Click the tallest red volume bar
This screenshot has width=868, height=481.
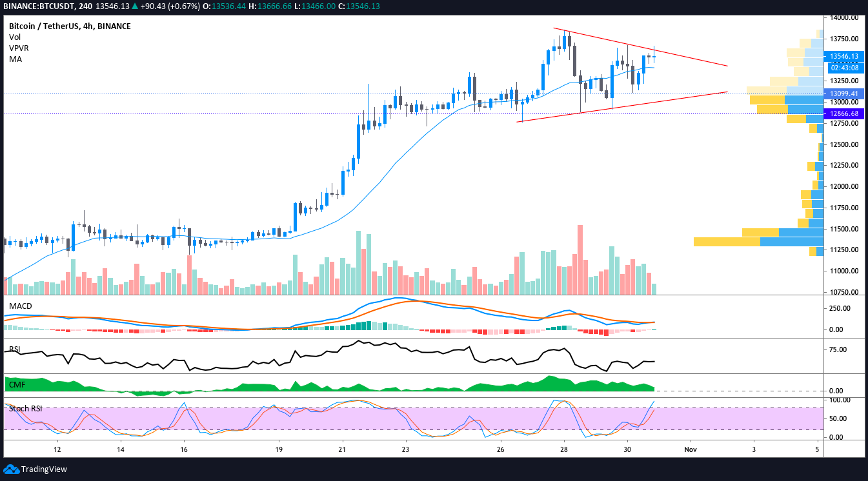(580, 260)
